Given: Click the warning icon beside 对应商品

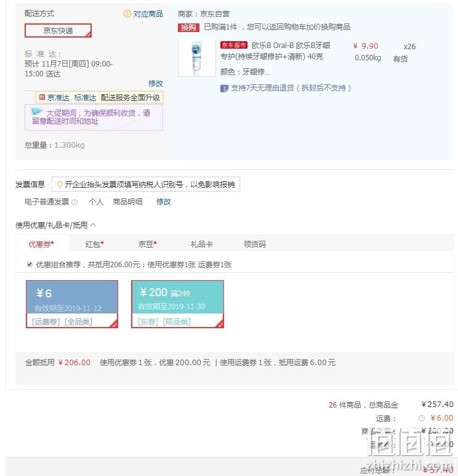Looking at the screenshot, I should [127, 14].
